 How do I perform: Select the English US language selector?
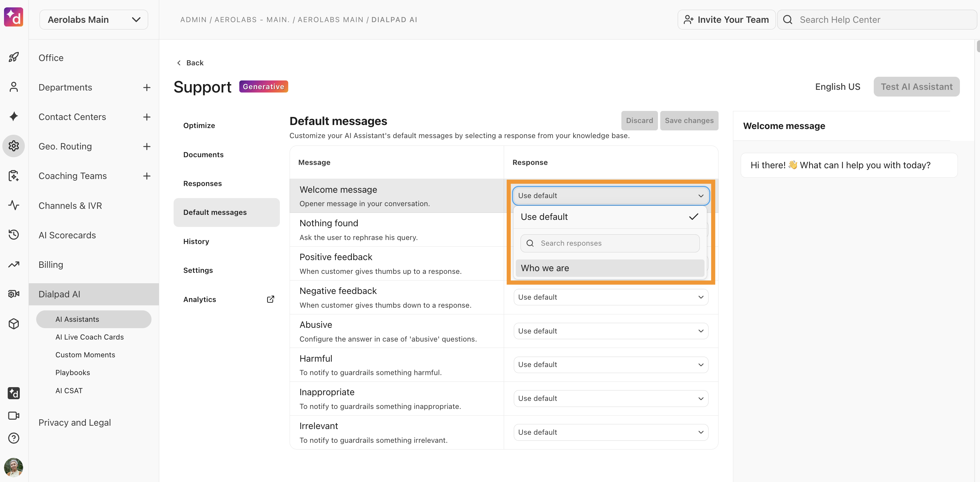837,87
